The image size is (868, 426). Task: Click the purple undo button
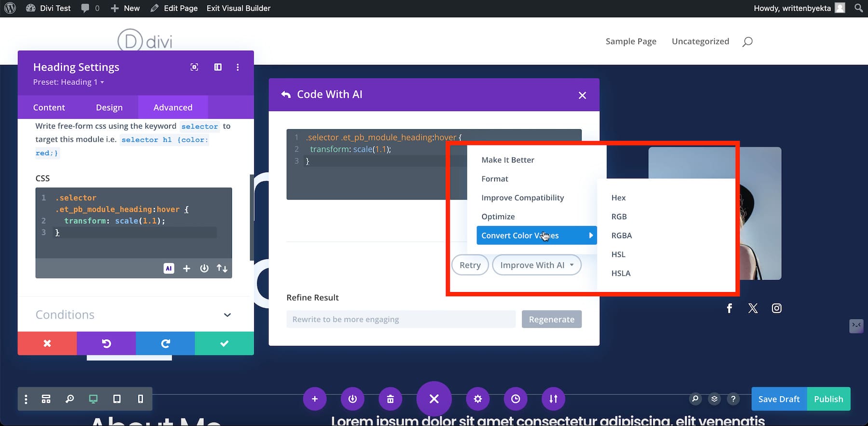coord(106,343)
